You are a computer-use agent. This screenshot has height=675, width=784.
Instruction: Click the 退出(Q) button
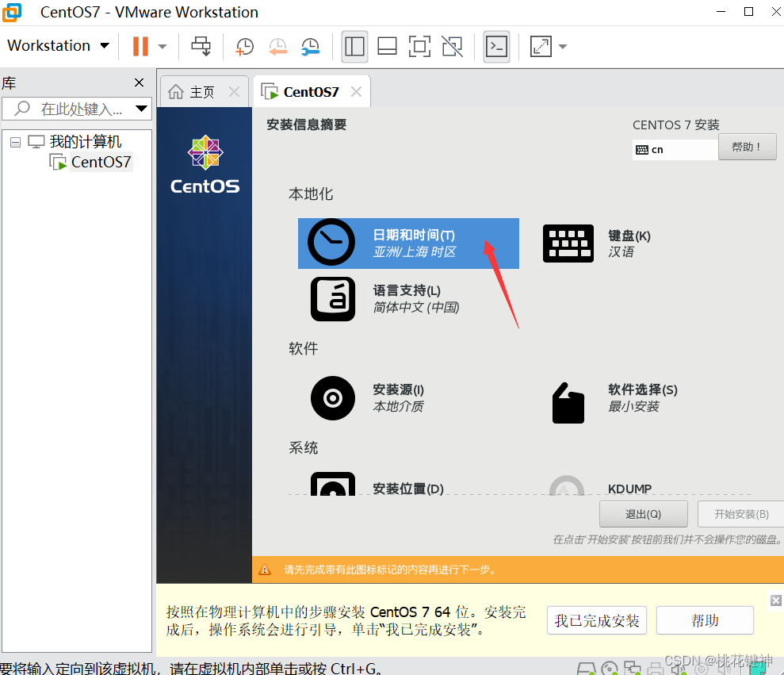click(644, 514)
